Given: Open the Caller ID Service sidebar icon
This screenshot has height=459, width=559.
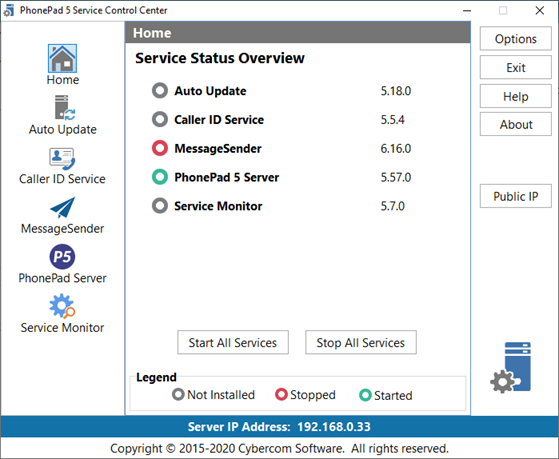Looking at the screenshot, I should point(62,159).
